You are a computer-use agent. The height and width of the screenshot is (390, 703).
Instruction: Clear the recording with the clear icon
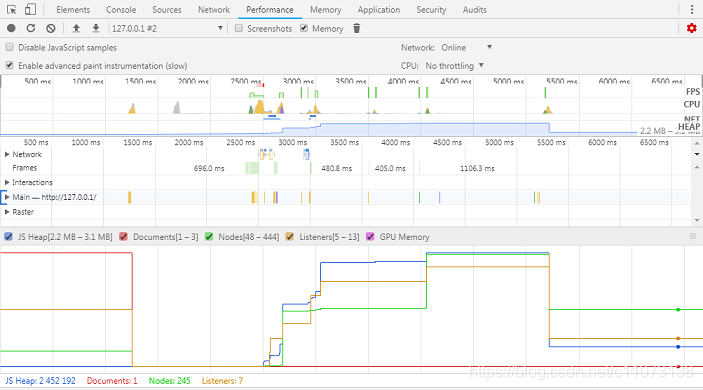(51, 28)
